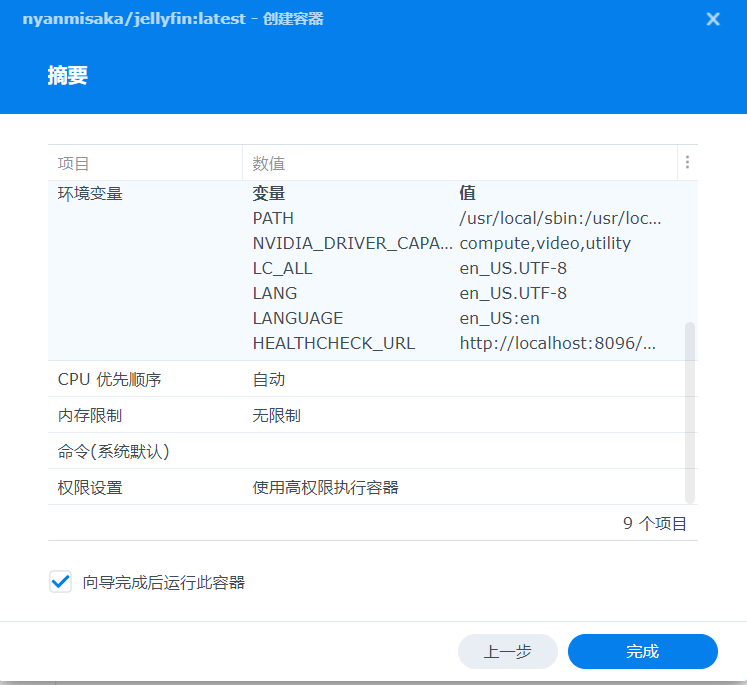Image resolution: width=747 pixels, height=685 pixels.
Task: Select the LANG variable name
Action: [x=275, y=293]
